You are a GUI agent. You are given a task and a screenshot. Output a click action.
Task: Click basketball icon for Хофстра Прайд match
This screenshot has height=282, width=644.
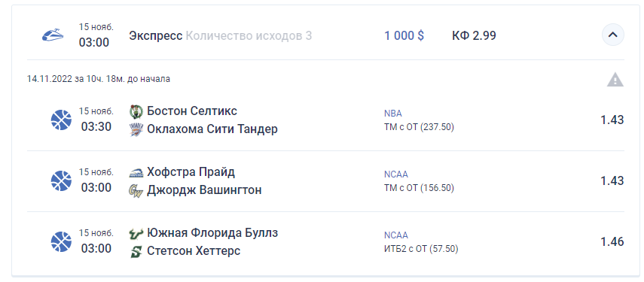point(61,180)
